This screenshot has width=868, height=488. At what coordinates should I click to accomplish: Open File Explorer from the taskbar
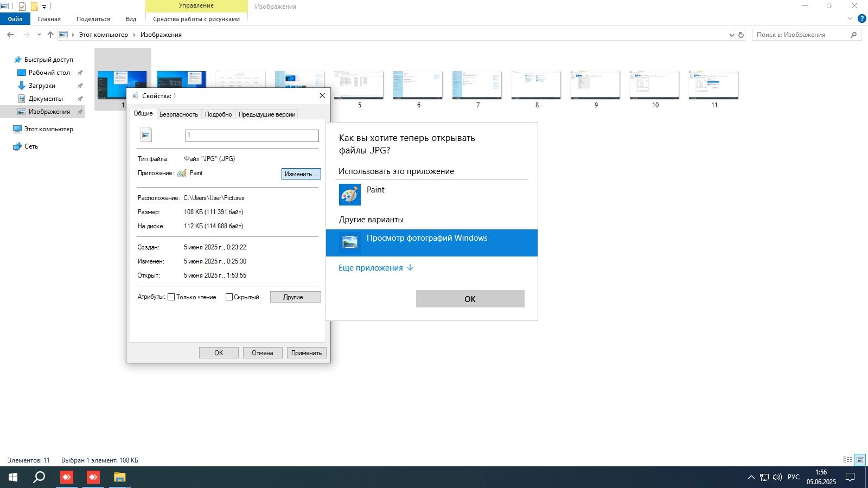(119, 477)
